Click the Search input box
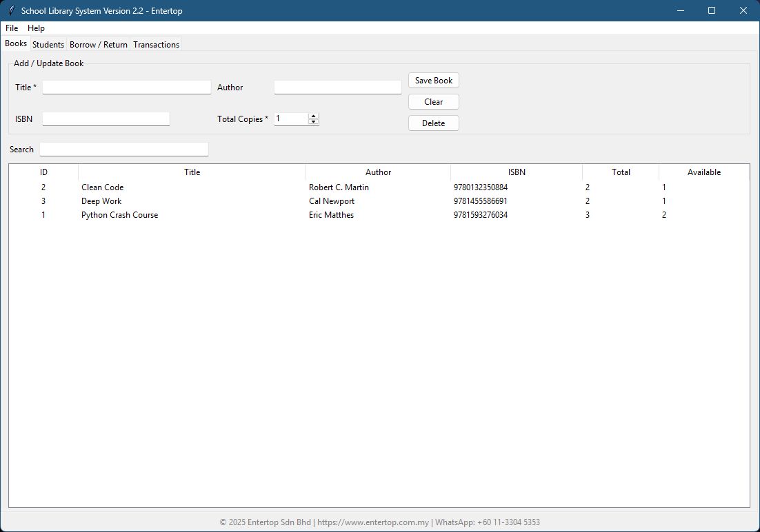 tap(123, 150)
